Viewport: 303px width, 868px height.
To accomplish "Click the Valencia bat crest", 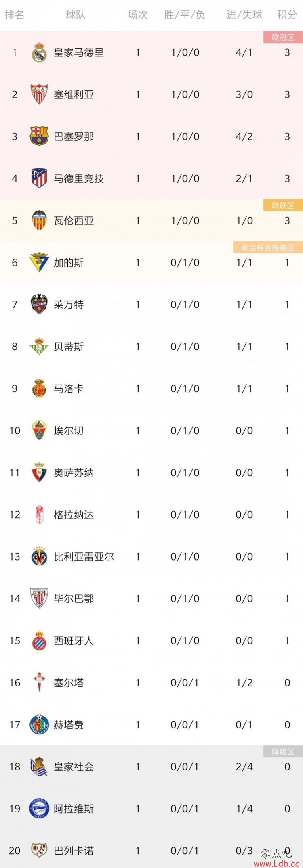I will 39,220.
